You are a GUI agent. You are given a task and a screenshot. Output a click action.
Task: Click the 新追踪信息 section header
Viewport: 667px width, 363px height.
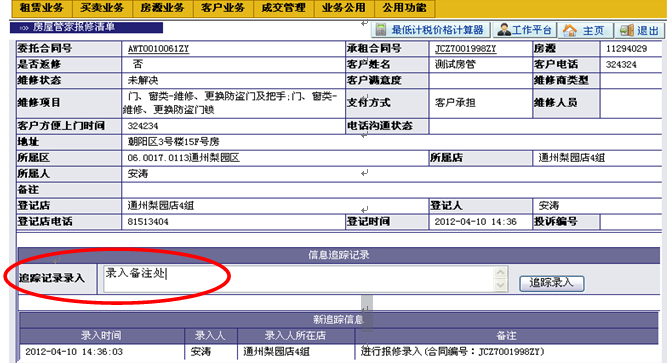click(339, 320)
